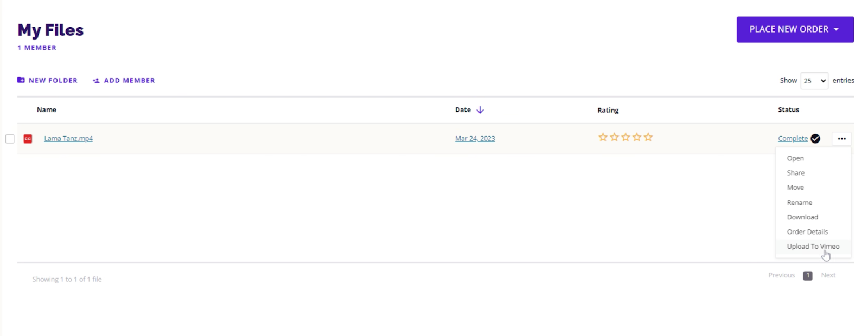Image resolution: width=868 pixels, height=336 pixels.
Task: Open the Lama Tanz.mp4 file link
Action: pyautogui.click(x=68, y=138)
